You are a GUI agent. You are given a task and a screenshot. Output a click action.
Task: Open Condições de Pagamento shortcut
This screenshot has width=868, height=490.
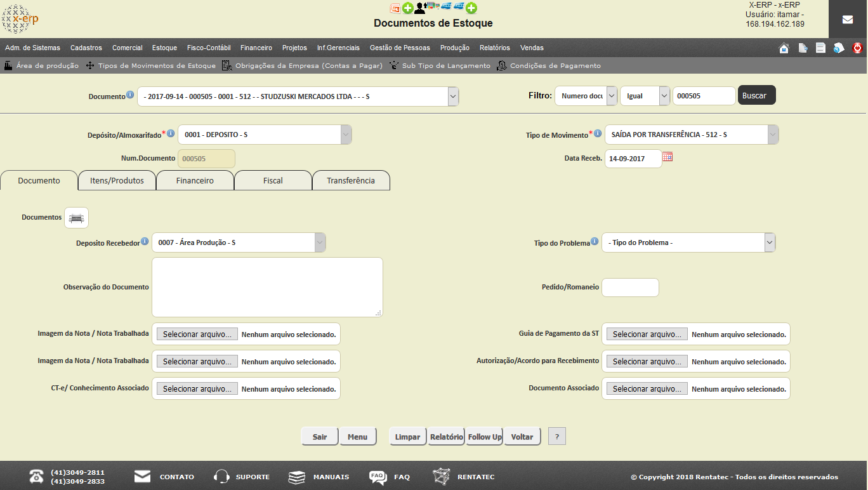coord(549,65)
